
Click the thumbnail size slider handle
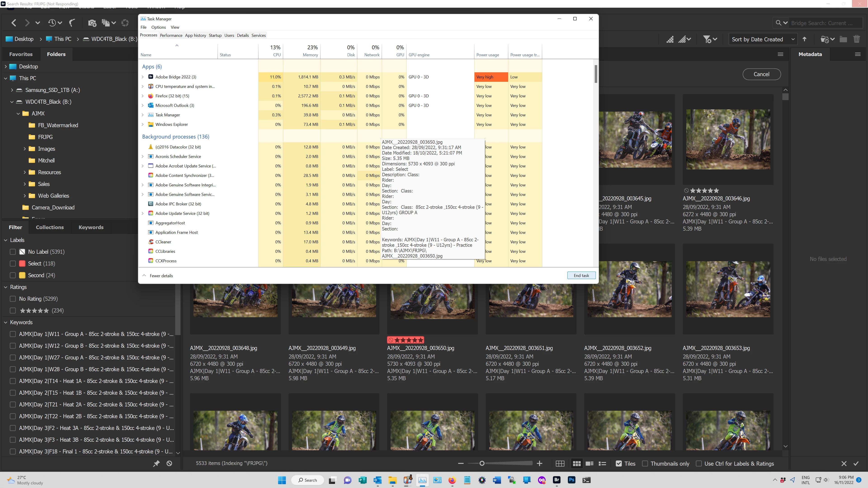point(482,463)
